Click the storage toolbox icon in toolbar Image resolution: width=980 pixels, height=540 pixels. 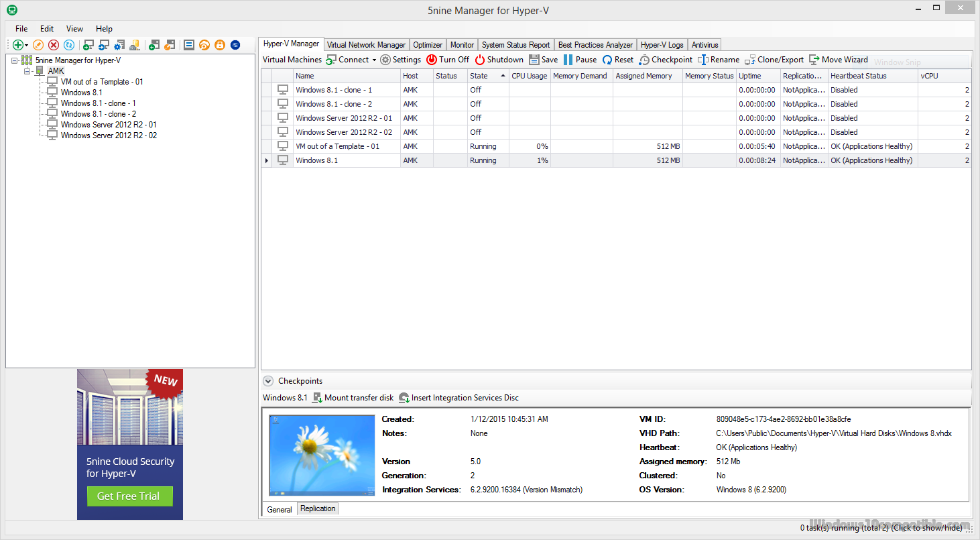pos(135,45)
